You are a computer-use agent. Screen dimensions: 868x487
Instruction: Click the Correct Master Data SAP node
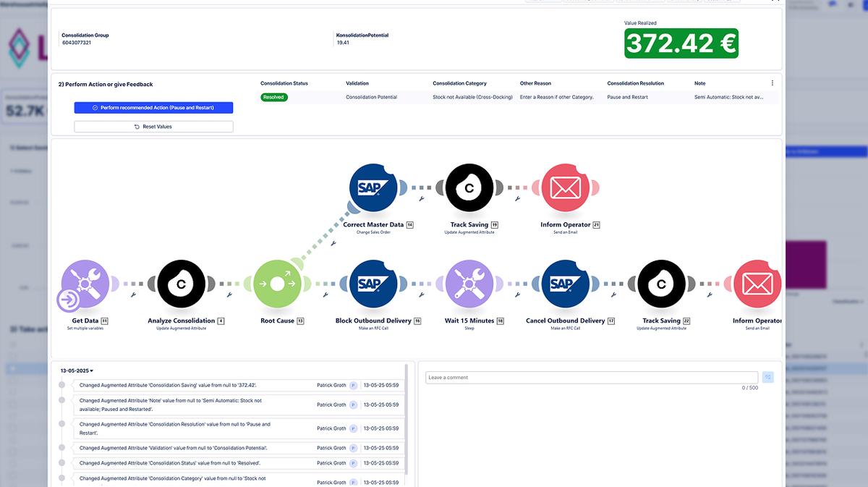[373, 188]
